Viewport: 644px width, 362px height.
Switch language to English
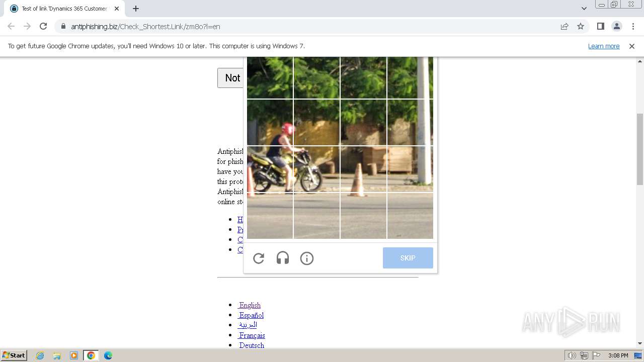point(250,305)
